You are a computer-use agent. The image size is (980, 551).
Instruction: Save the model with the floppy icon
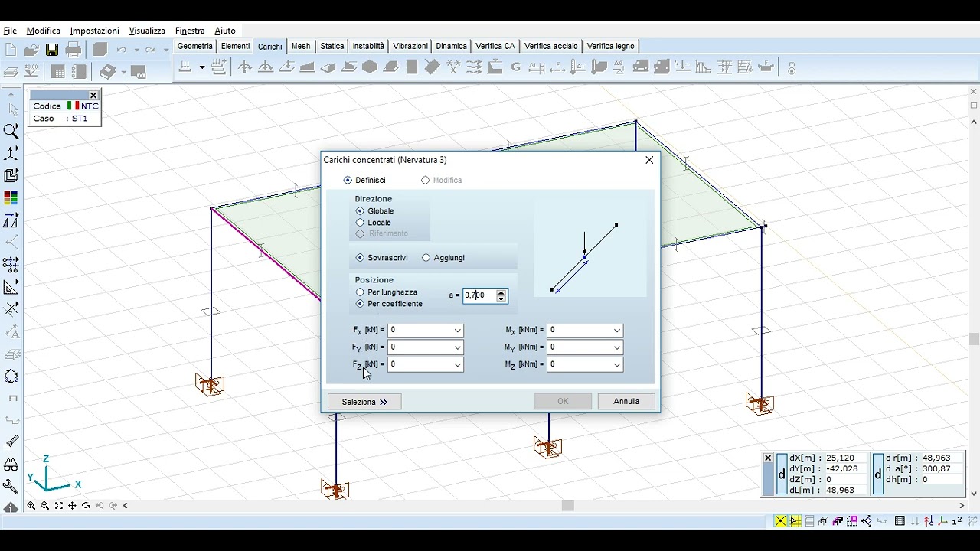(52, 50)
